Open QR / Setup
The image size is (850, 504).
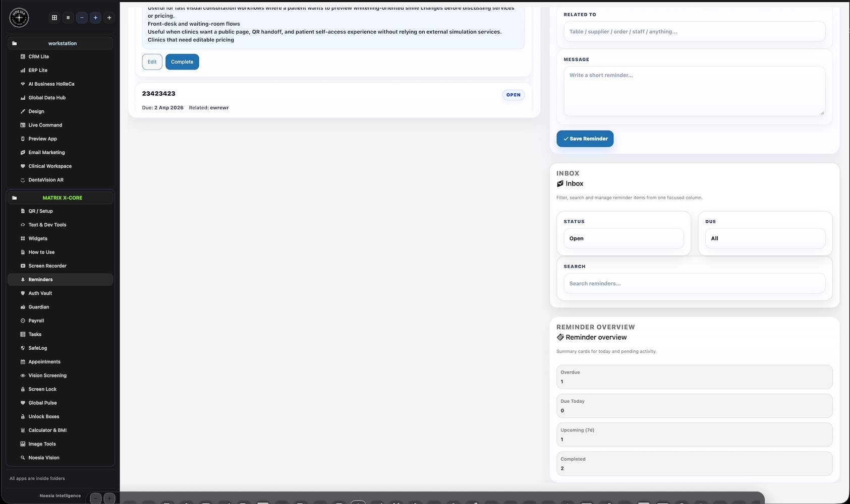[x=61, y=211]
